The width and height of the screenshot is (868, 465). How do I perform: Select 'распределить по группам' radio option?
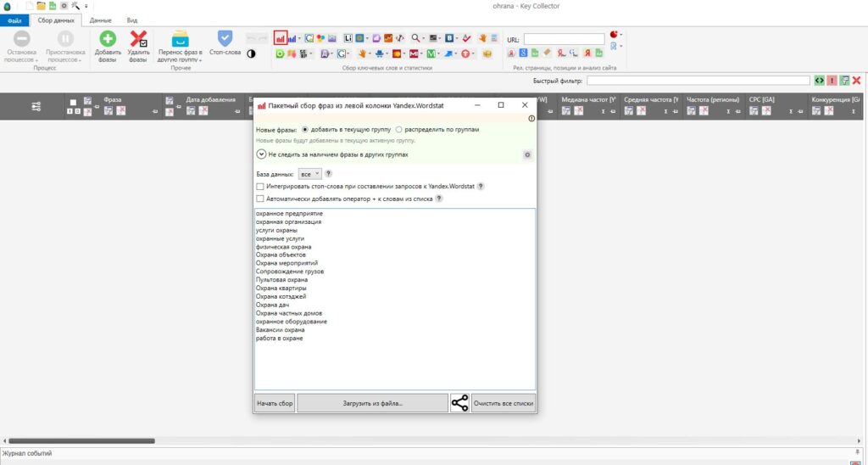pyautogui.click(x=398, y=129)
